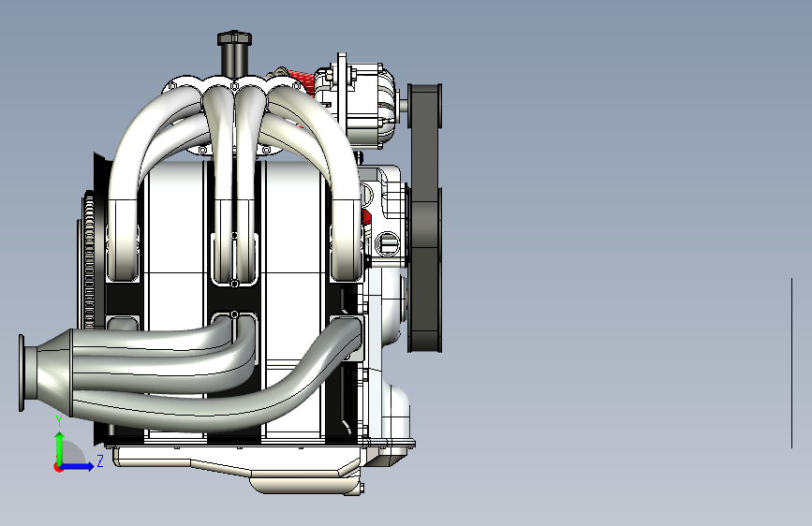Pick the toothed flywheel ring gear
Image resolution: width=812 pixels, height=526 pixels.
(x=87, y=259)
